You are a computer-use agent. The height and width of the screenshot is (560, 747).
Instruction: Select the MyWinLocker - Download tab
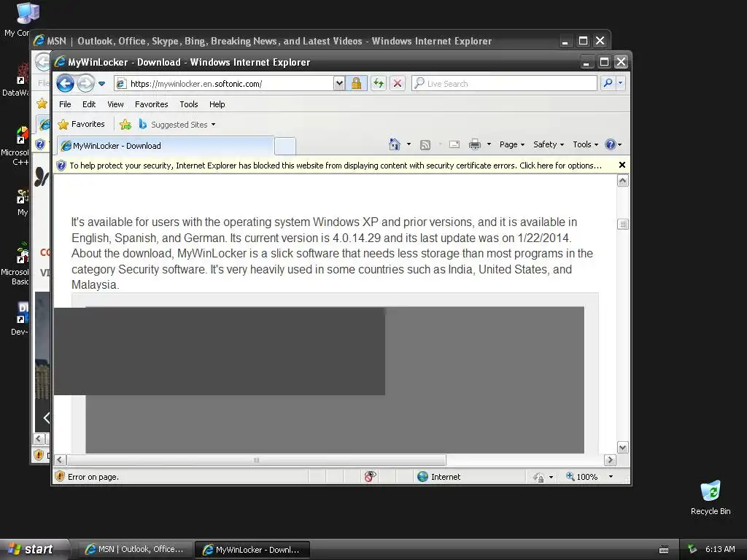pyautogui.click(x=166, y=146)
